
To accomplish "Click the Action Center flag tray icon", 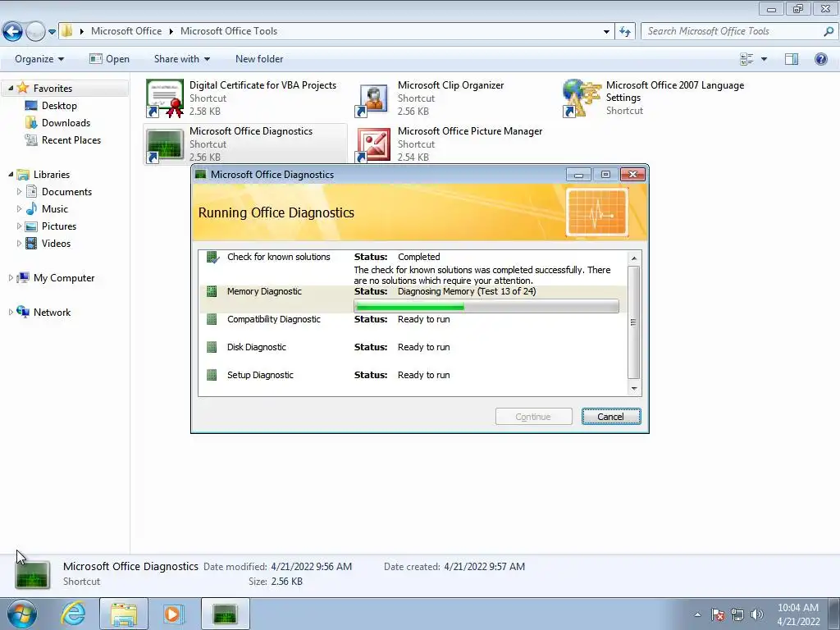I will 718,614.
